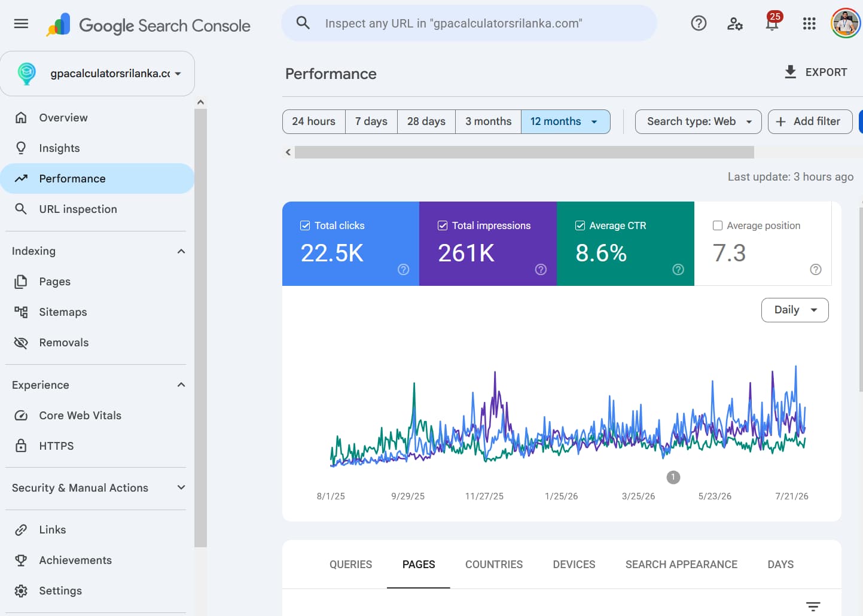Click help icon on Average position card
The image size is (863, 616).
tap(816, 270)
